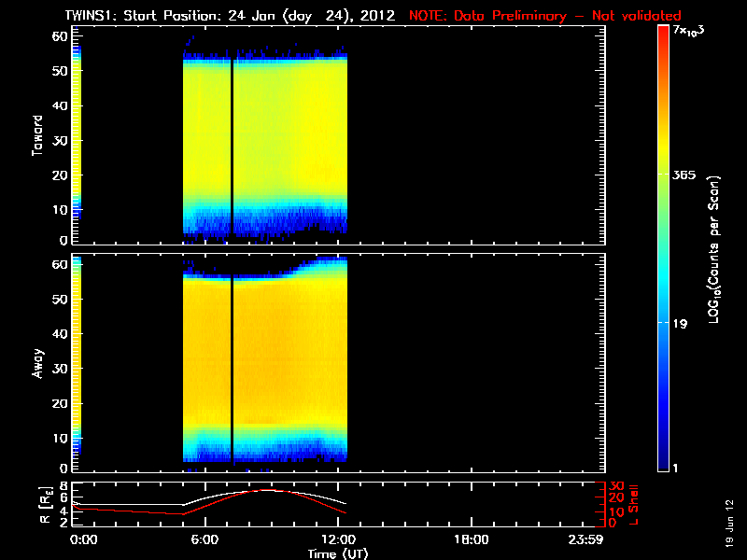Select the 'Time (UT)' x-axis label
The height and width of the screenshot is (560, 747).
coord(340,553)
